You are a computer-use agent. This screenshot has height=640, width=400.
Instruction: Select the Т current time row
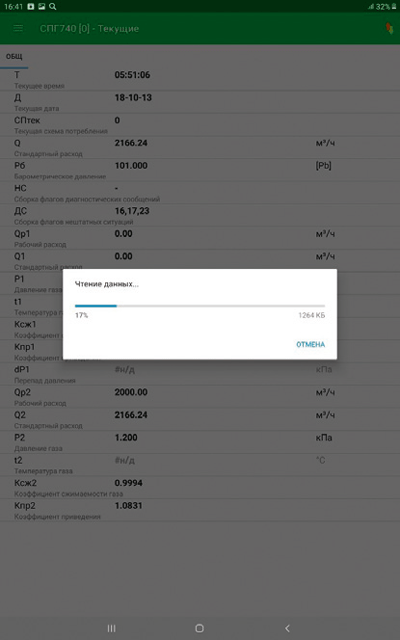(200, 79)
